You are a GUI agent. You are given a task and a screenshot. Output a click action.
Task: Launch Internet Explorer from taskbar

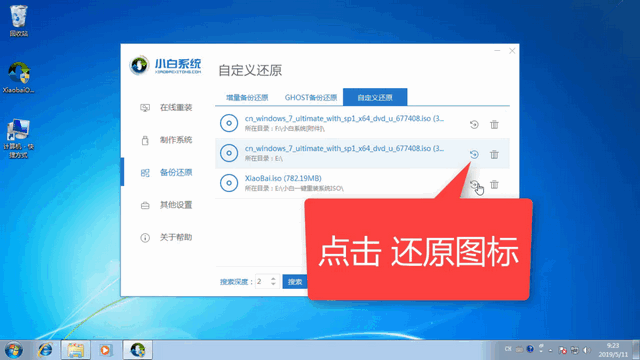(45, 350)
